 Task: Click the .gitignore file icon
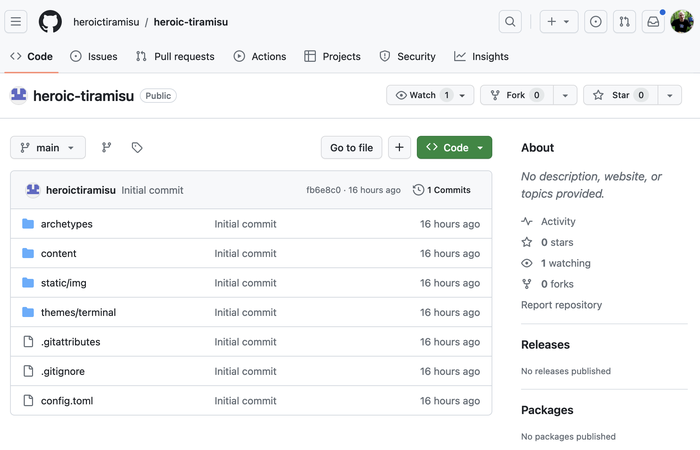28,371
